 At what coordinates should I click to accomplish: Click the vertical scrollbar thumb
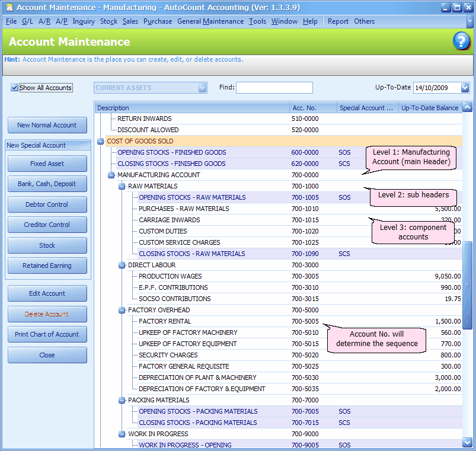click(x=467, y=284)
